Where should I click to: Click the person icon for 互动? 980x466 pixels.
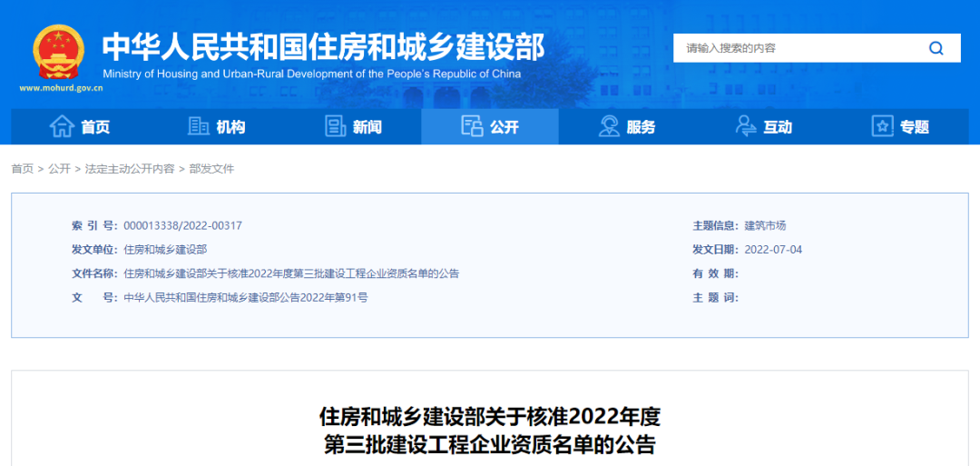[x=746, y=127]
